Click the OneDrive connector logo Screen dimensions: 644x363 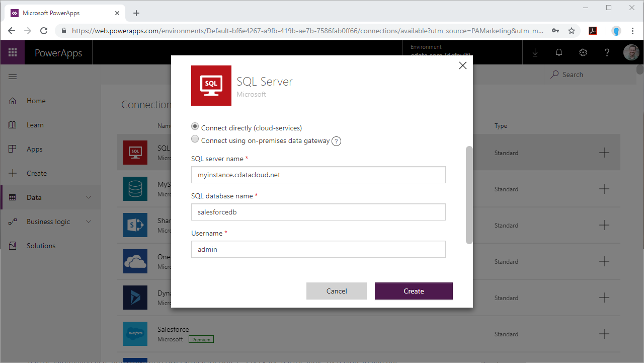click(x=135, y=261)
